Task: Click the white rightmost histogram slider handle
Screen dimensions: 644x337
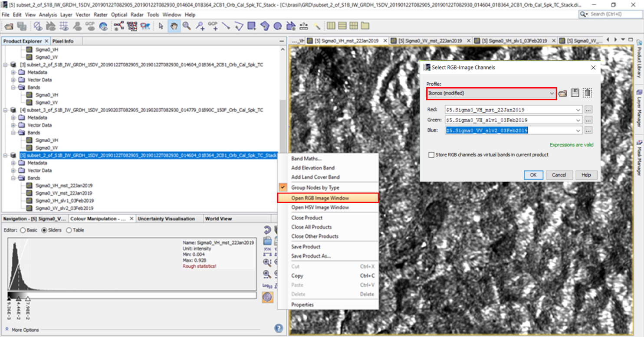Action: coord(28,299)
